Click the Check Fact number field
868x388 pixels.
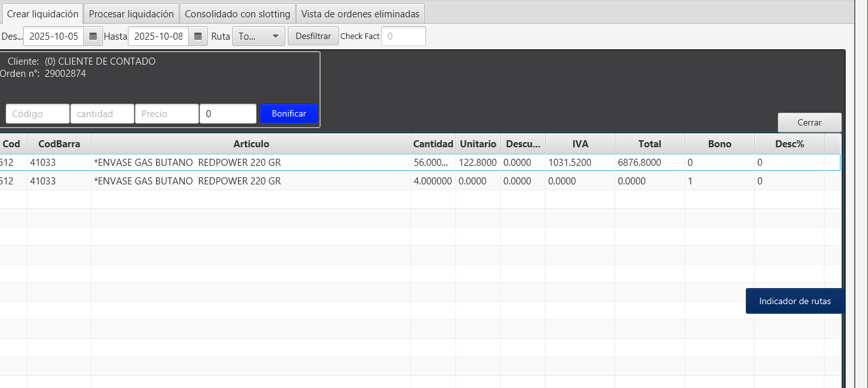pos(403,36)
